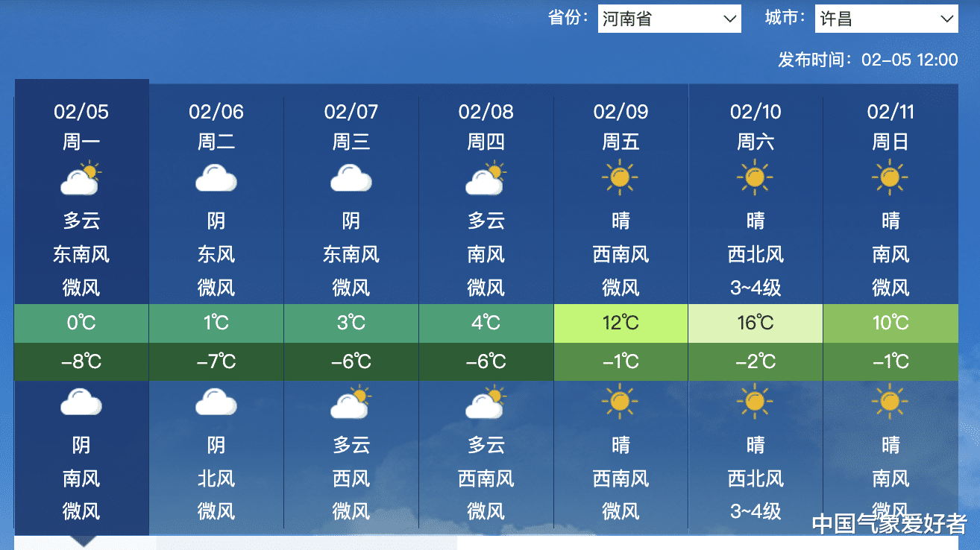
Task: Click the sunny daytime icon for 02/10
Action: 756,178
